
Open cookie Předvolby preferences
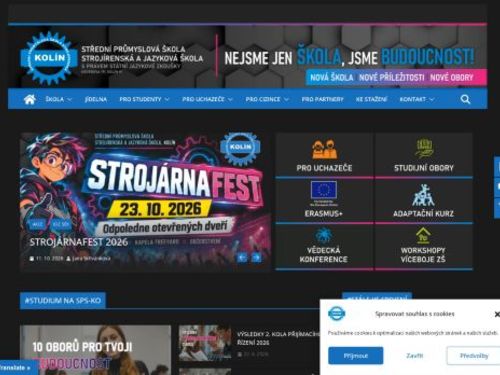click(x=474, y=356)
